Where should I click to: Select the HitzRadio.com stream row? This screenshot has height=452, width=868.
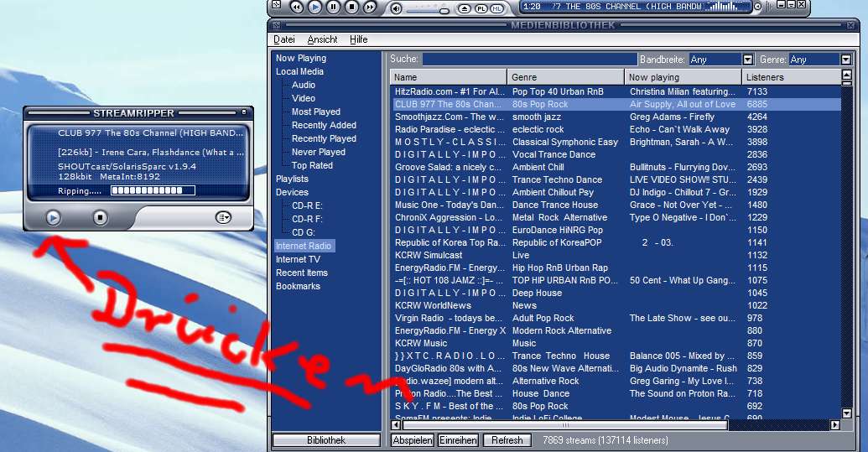pyautogui.click(x=616, y=91)
